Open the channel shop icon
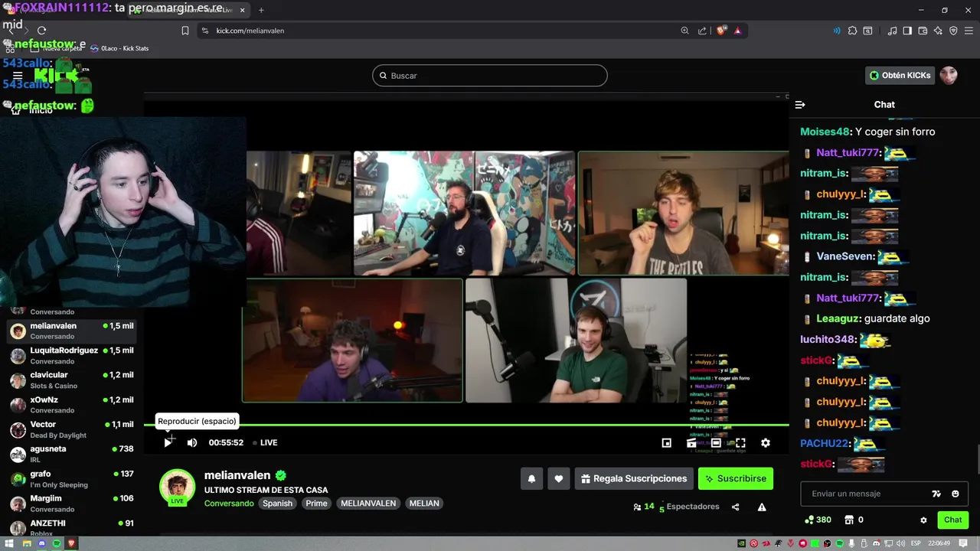Screen dimensions: 980x551 (849, 520)
